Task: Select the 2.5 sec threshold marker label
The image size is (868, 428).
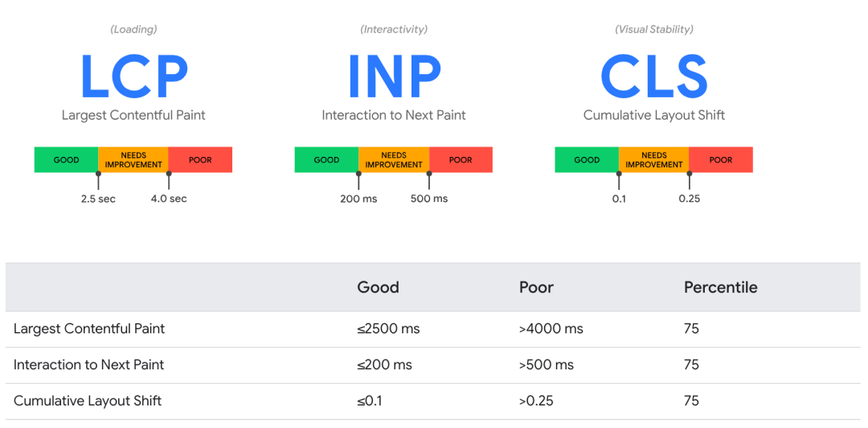Action: [x=98, y=199]
